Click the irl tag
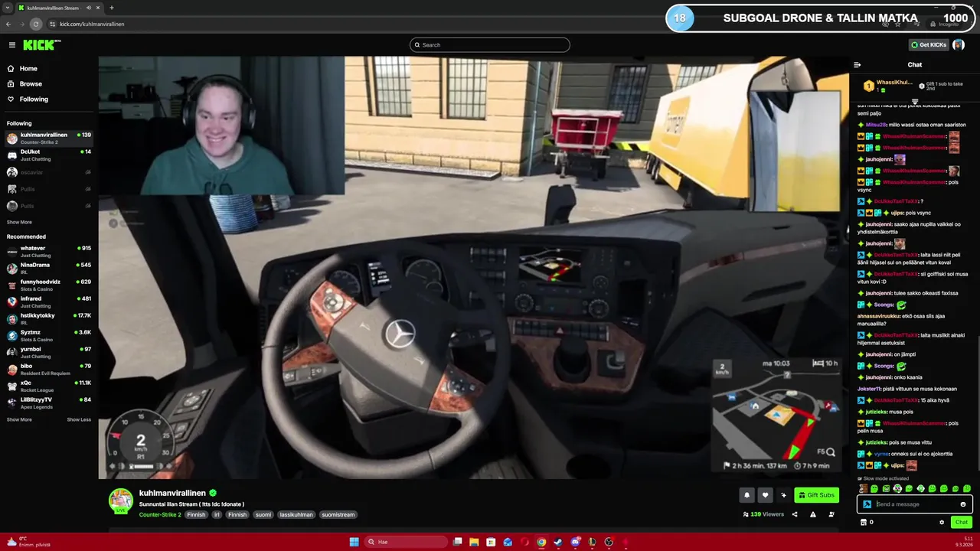This screenshot has height=551, width=980. tap(217, 514)
